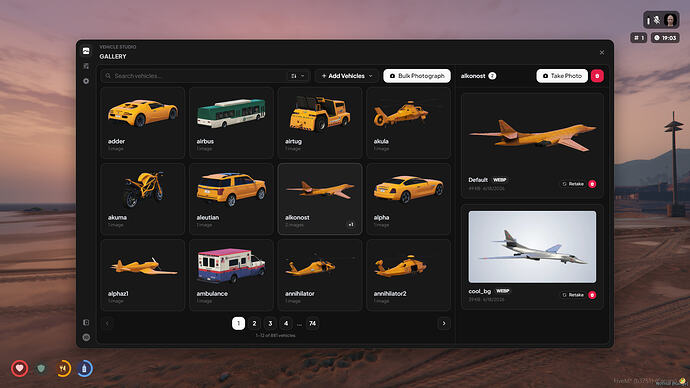Click the shield armor HUD icon
This screenshot has height=388, width=690.
pos(41,368)
